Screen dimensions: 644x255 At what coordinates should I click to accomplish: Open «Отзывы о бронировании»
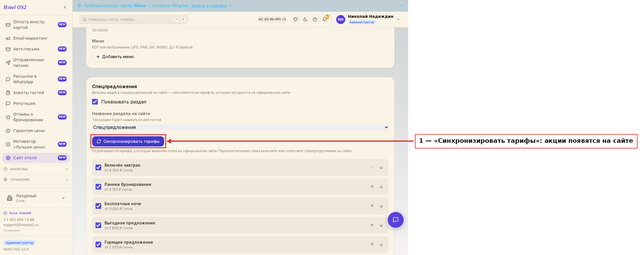tap(36, 117)
